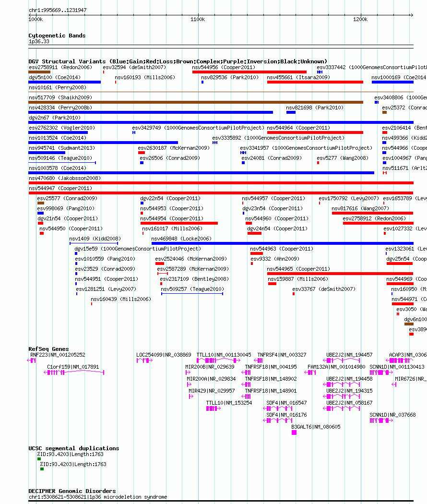This screenshot has height=504, width=427.
Task: Select esv2630187 (McKernan2009) variant
Action: [x=174, y=148]
